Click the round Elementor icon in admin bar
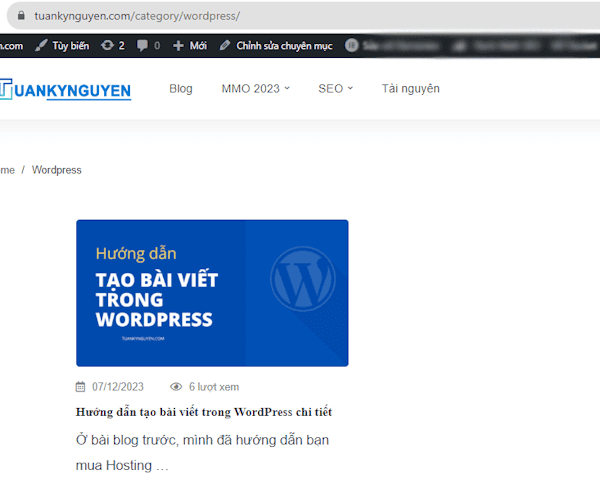Image resolution: width=600 pixels, height=488 pixels. [351, 46]
